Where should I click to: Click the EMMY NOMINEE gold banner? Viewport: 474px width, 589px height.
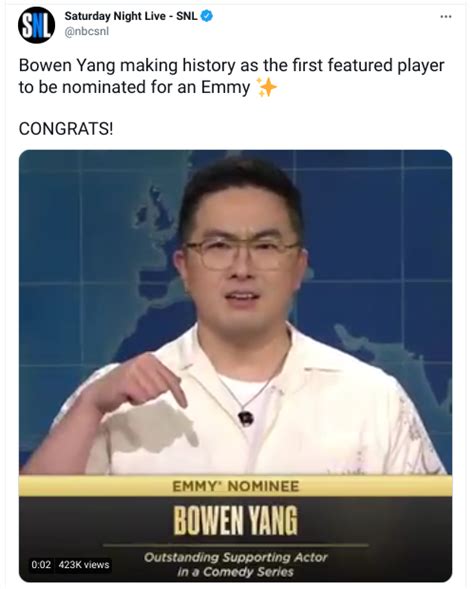(x=235, y=486)
